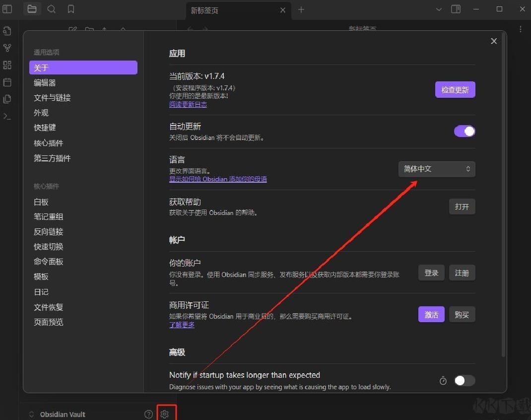Open the 显示如何给 Obsidian 添加你的母语 link
Viewport: 531px width, 420px height.
point(218,179)
